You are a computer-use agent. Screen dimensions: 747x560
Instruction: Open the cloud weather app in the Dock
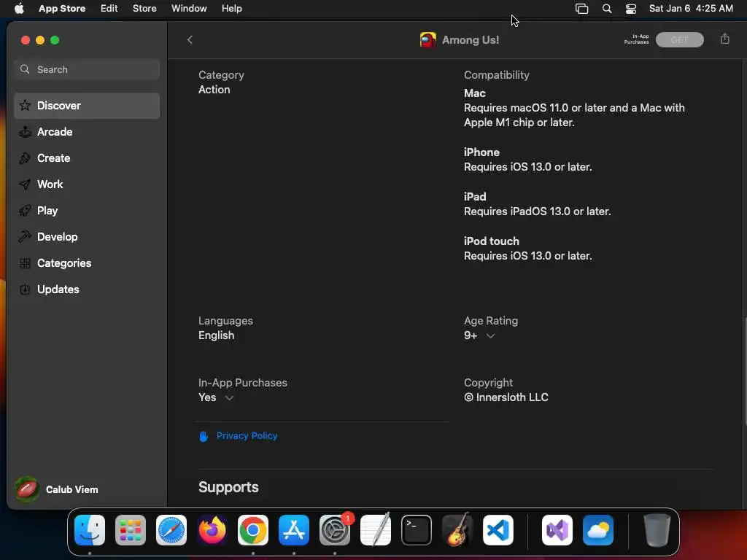tap(598, 530)
